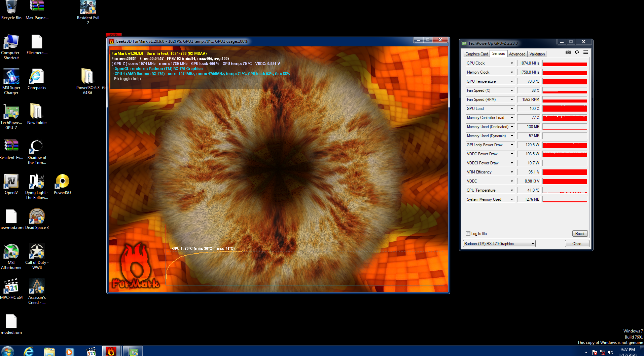Viewport: 644px width, 356px height.
Task: Select the TechPowerUp GPU-Z desktop icon
Action: [11, 117]
